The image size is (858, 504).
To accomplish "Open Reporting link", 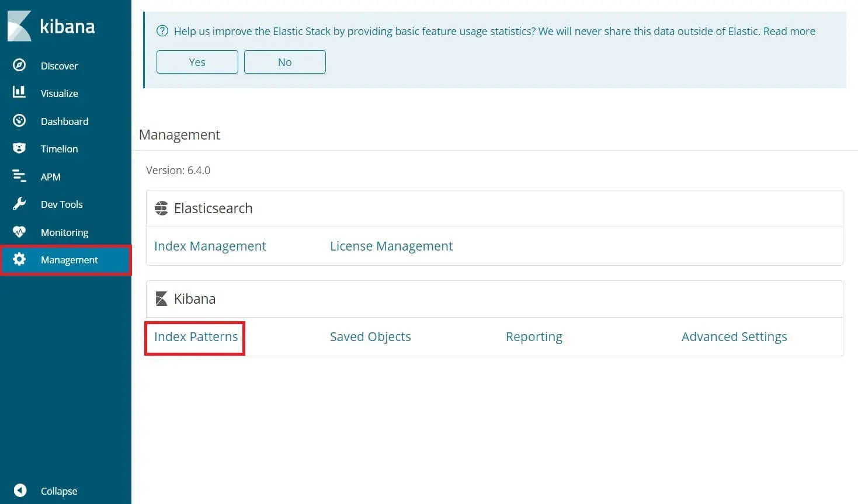I will 534,336.
